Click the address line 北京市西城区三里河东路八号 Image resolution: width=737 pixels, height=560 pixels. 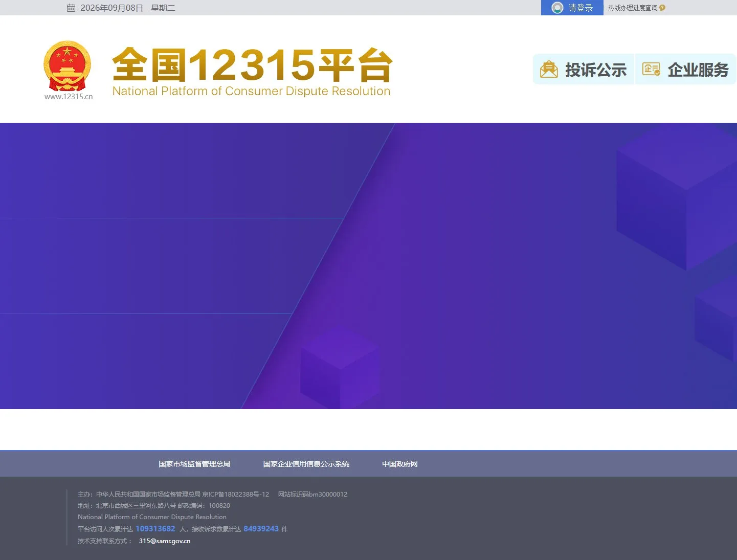click(136, 505)
